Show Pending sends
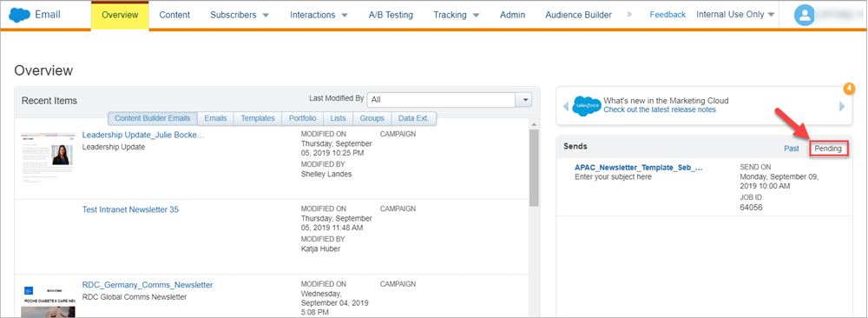This screenshot has width=868, height=318. tap(828, 149)
